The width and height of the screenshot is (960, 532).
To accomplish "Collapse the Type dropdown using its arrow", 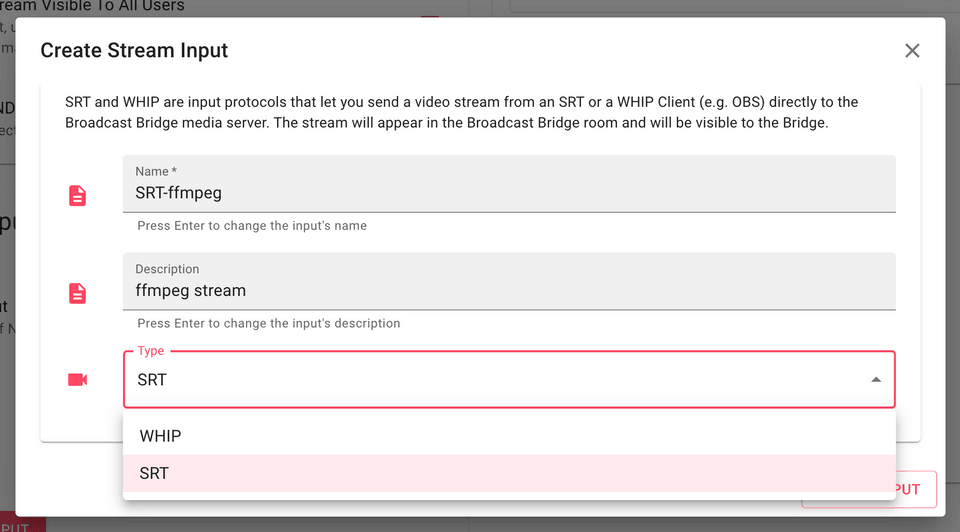I will click(876, 380).
